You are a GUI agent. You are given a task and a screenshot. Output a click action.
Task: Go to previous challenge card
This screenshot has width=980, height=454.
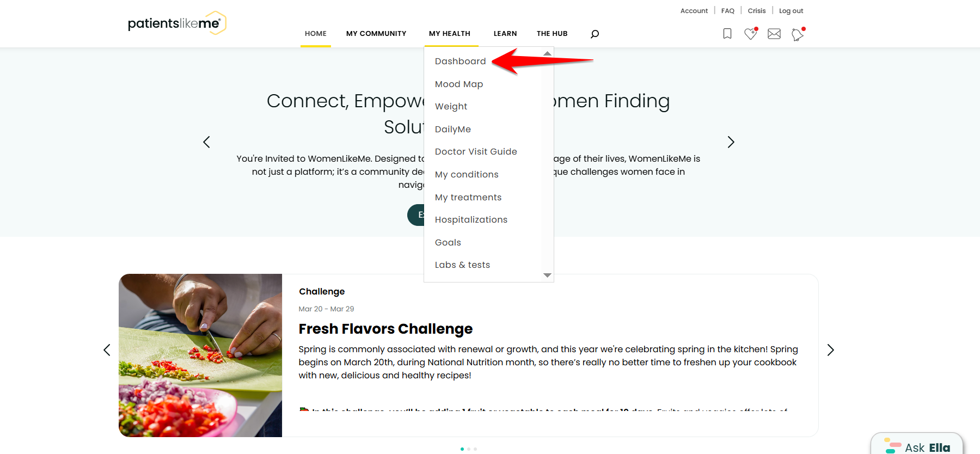(107, 350)
